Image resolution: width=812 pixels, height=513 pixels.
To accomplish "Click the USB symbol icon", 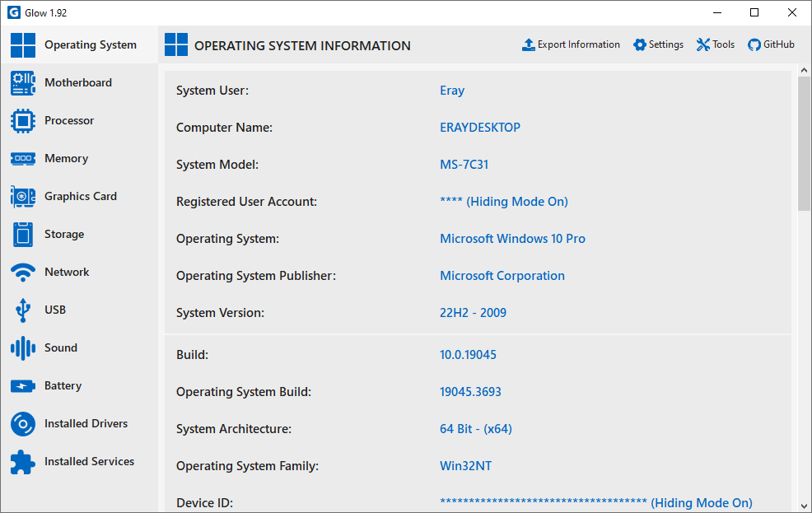I will 23,310.
